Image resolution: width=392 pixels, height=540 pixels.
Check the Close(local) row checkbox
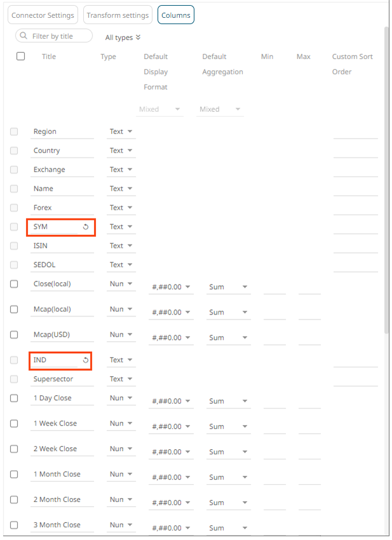click(x=14, y=284)
